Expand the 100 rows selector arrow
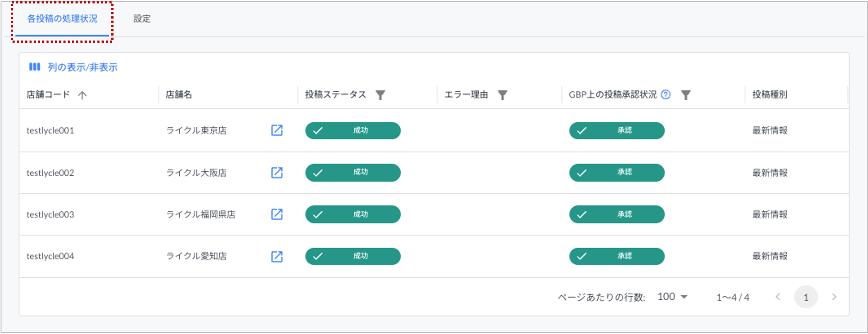 pos(684,297)
